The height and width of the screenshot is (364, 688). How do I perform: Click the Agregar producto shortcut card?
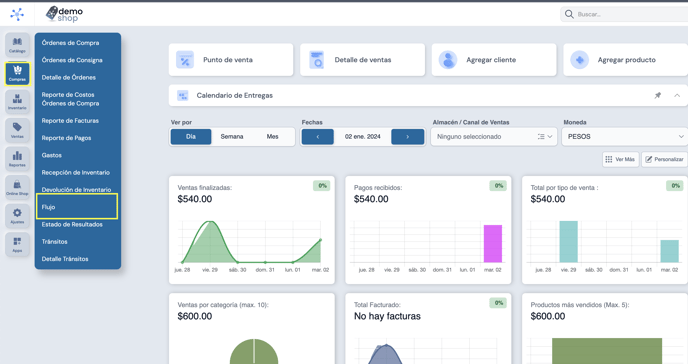(626, 60)
